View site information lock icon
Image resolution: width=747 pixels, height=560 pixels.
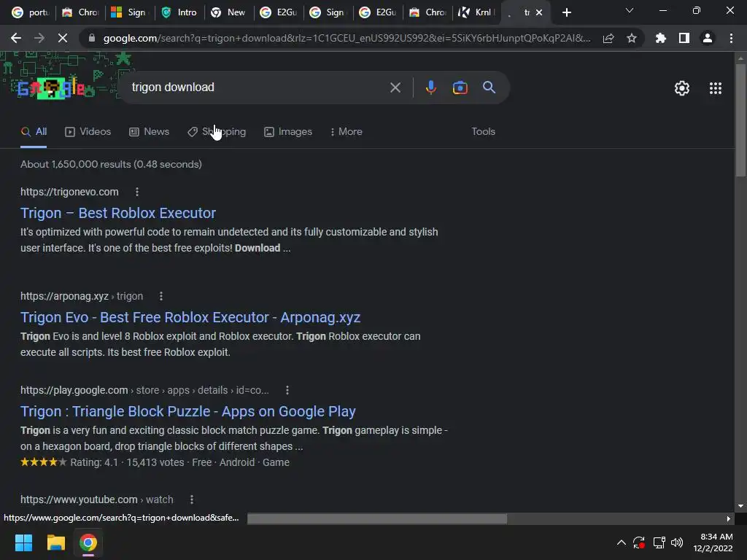tap(92, 38)
